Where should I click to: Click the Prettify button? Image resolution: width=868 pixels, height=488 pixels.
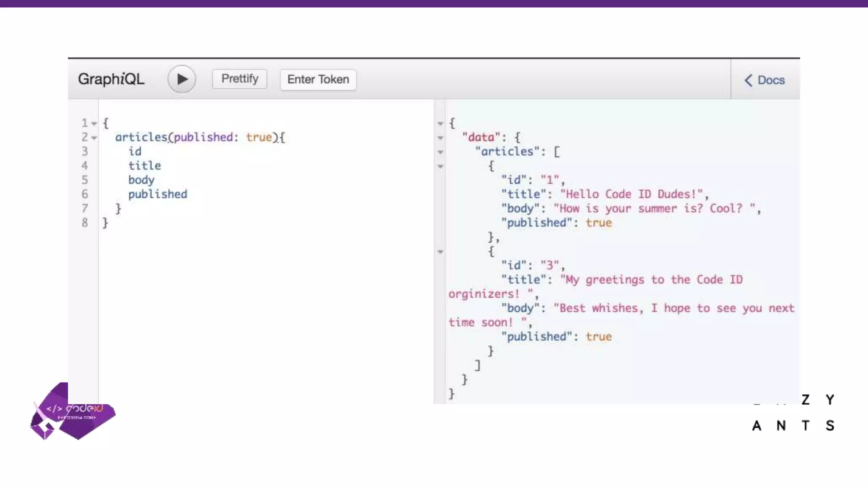point(239,79)
